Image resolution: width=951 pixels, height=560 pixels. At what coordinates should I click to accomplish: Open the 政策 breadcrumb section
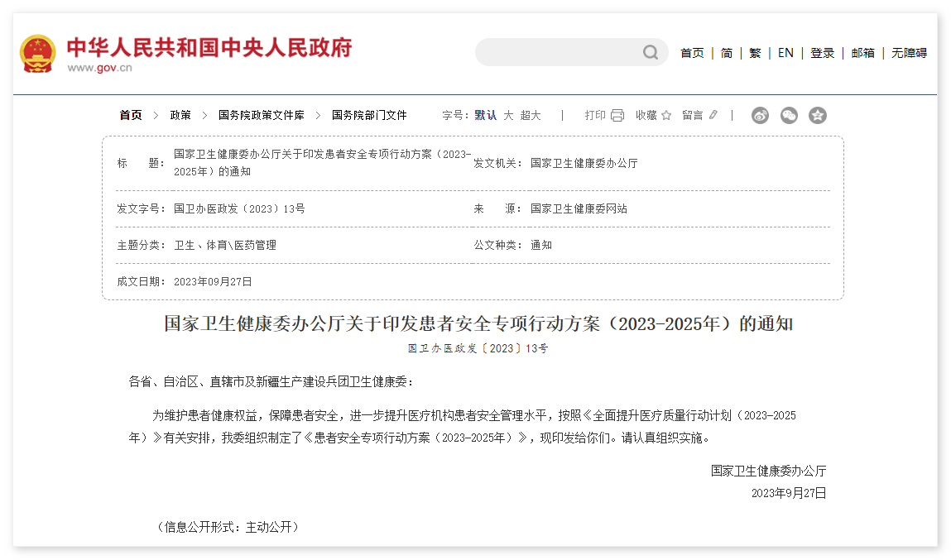tap(180, 115)
